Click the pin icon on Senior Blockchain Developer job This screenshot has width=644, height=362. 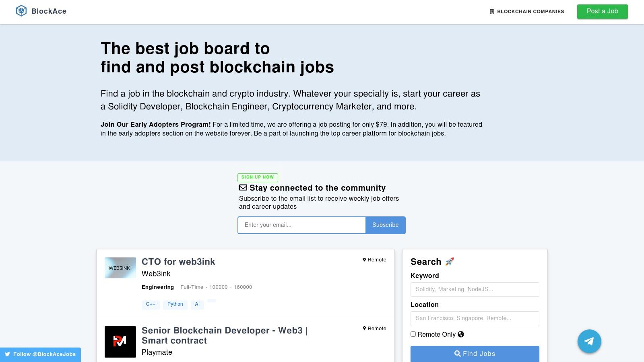365,328
